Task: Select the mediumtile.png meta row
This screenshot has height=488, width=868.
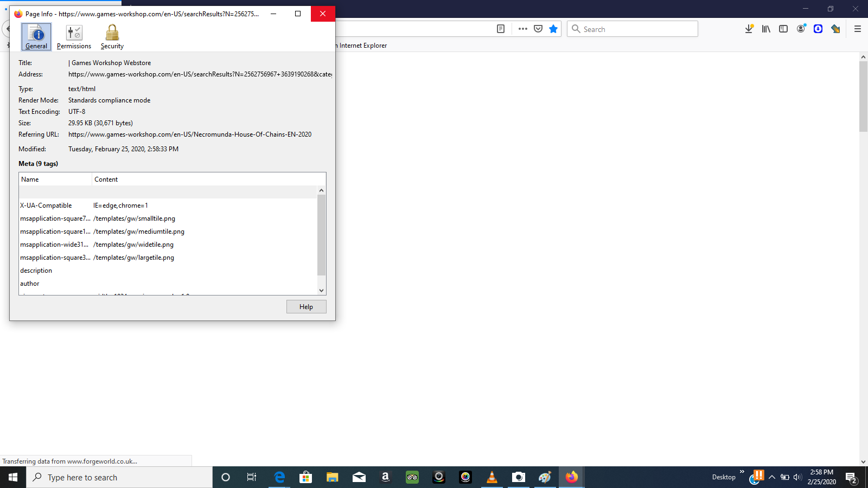Action: 168,232
